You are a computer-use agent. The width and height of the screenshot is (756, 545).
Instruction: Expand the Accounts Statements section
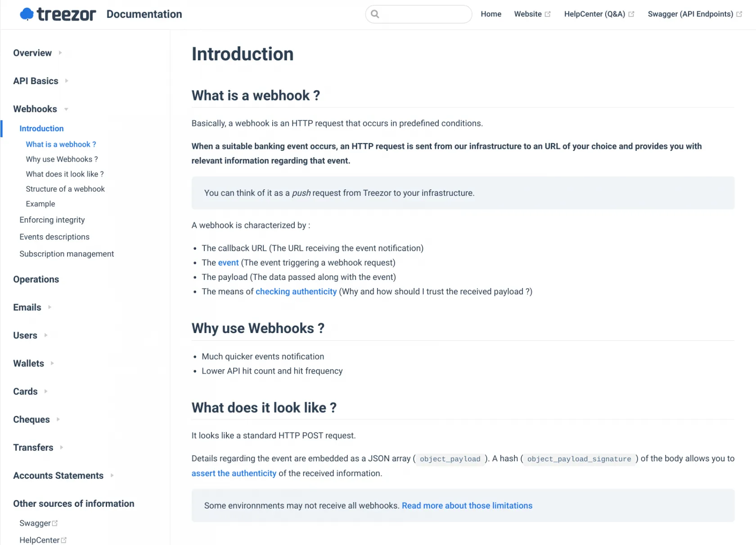[x=112, y=476]
